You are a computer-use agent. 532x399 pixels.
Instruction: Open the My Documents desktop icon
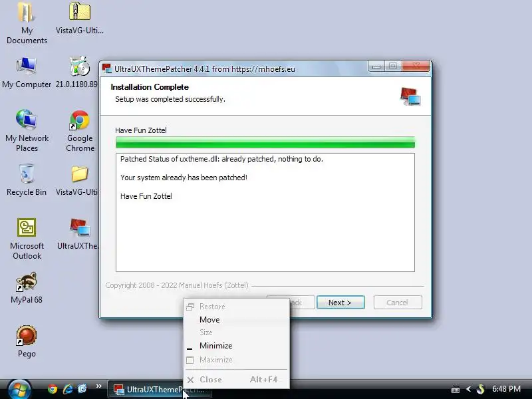(27, 23)
